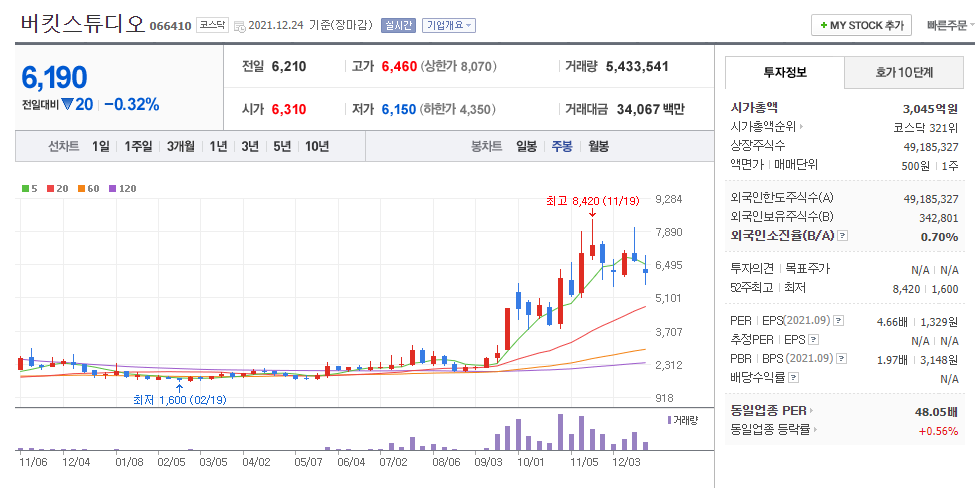980x488 pixels.
Task: Click the 동일업종 PER value 48.05배
Action: 936,411
